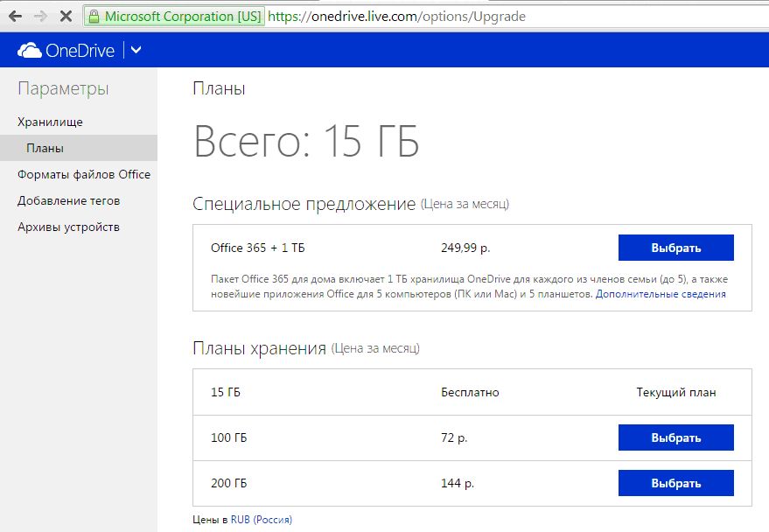Choose the 200 ГБ plan with Выбрать
The height and width of the screenshot is (532, 769).
point(675,483)
